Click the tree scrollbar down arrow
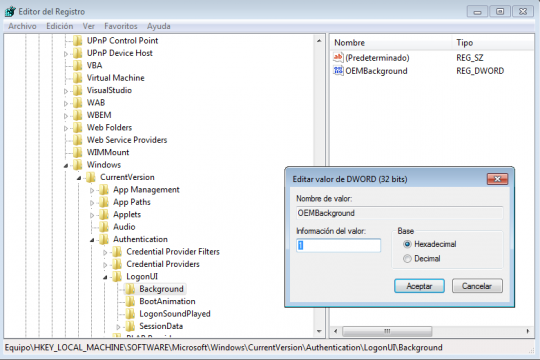Screen dimensions: 540x360 [319, 331]
